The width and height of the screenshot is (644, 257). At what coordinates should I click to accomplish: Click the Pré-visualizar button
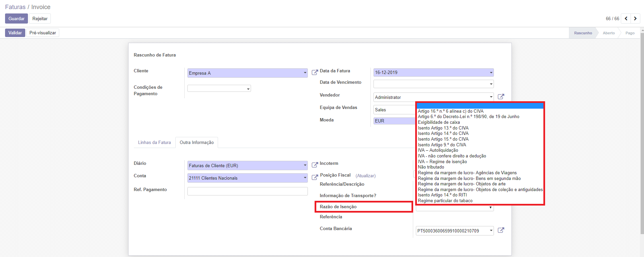click(43, 33)
